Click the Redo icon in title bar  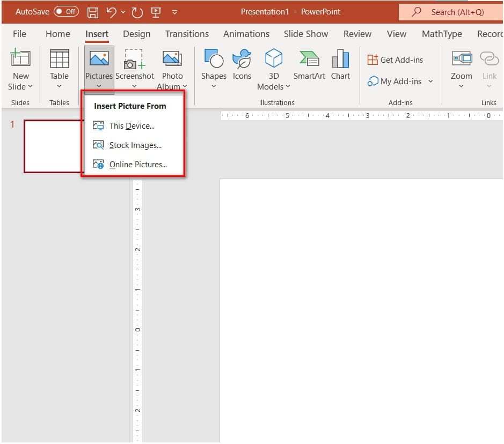pyautogui.click(x=136, y=12)
